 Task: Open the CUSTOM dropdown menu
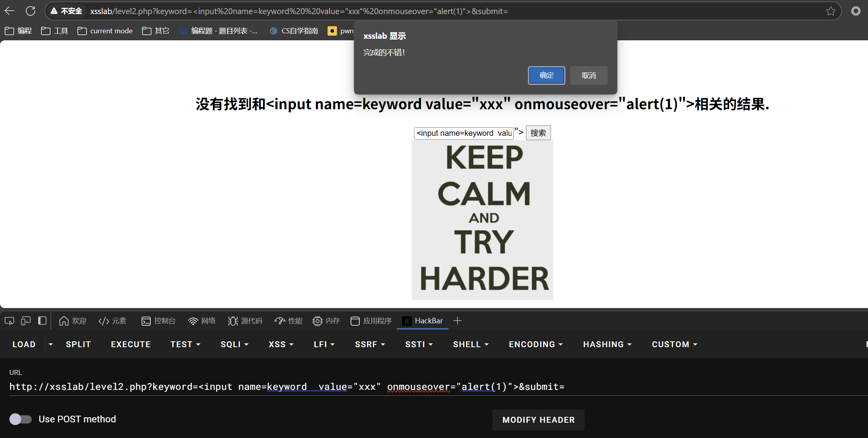point(675,344)
